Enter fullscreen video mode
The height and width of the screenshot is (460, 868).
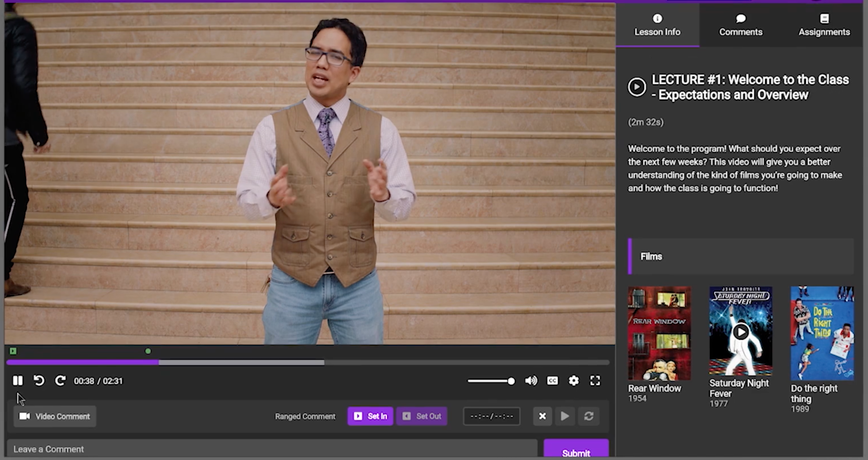pos(595,381)
